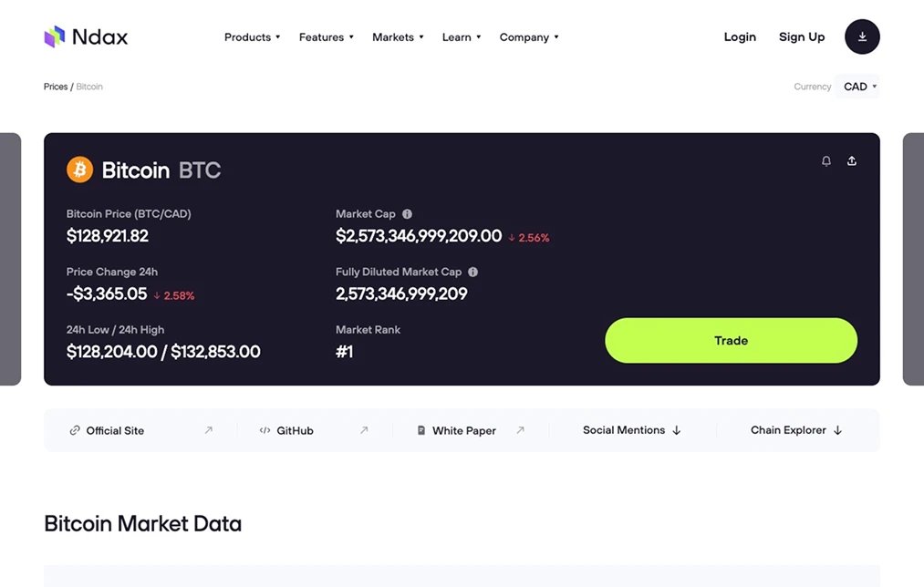924x587 pixels.
Task: Click the app download icon in the header
Action: [x=861, y=36]
